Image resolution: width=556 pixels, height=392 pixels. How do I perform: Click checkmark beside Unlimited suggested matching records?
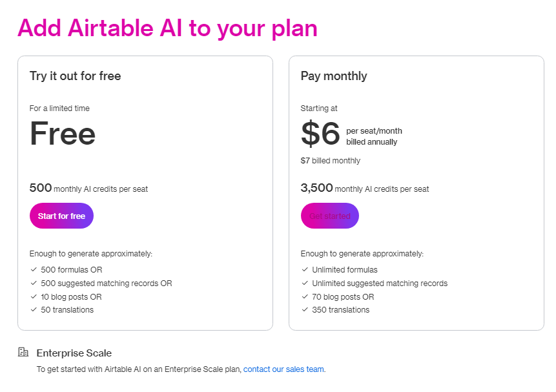pyautogui.click(x=305, y=284)
